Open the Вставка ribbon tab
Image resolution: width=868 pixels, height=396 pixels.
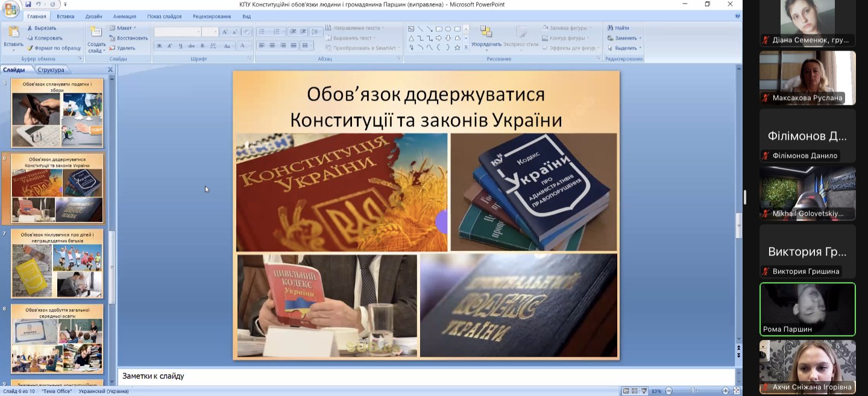click(x=65, y=16)
